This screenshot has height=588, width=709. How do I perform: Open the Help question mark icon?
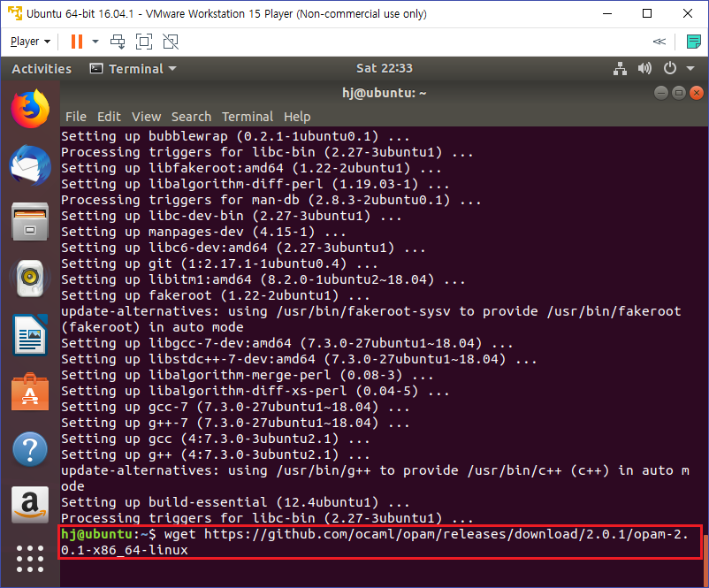pyautogui.click(x=30, y=449)
